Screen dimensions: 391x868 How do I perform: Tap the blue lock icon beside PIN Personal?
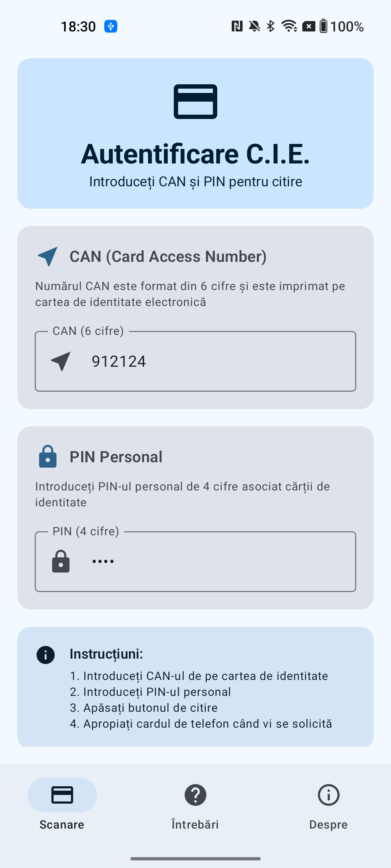pyautogui.click(x=48, y=457)
